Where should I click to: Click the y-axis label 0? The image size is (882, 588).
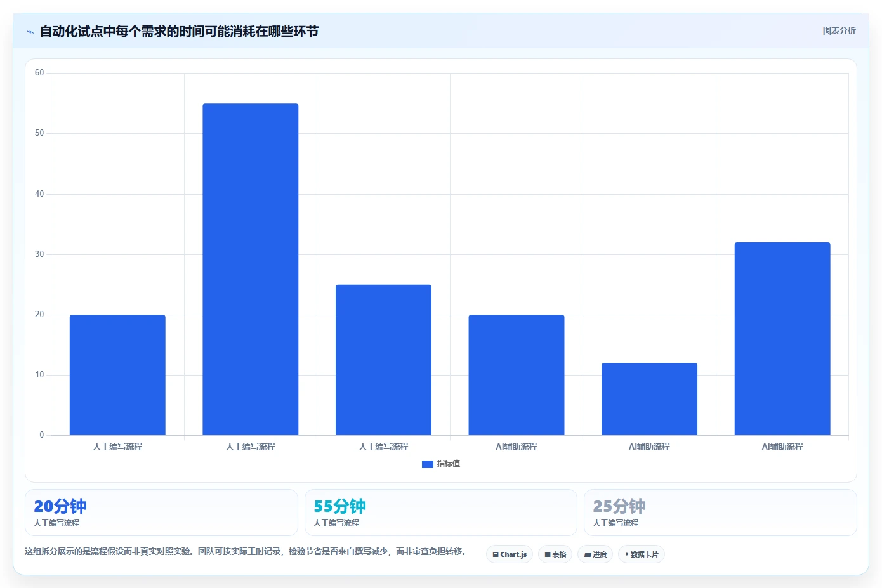point(42,435)
